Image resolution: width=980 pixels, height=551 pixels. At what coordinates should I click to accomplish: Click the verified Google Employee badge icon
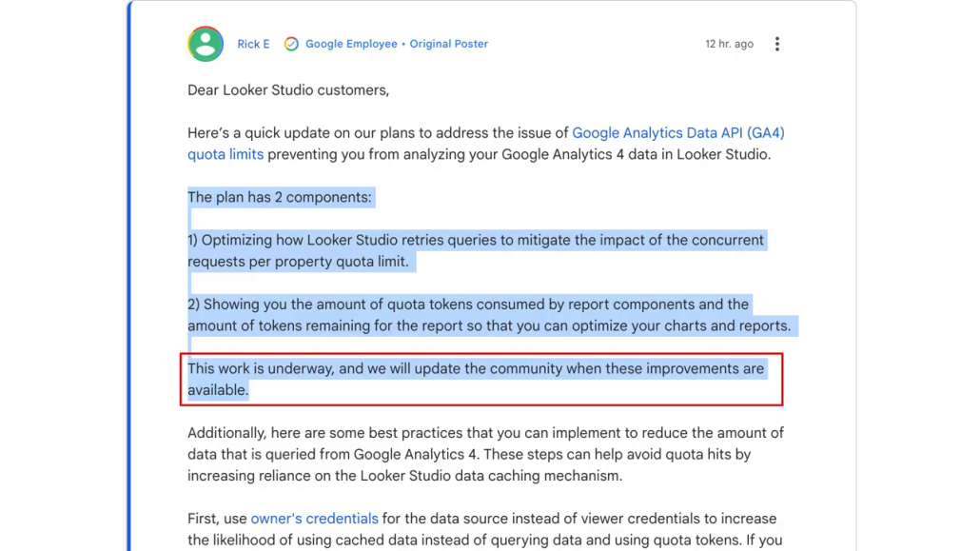pyautogui.click(x=291, y=44)
